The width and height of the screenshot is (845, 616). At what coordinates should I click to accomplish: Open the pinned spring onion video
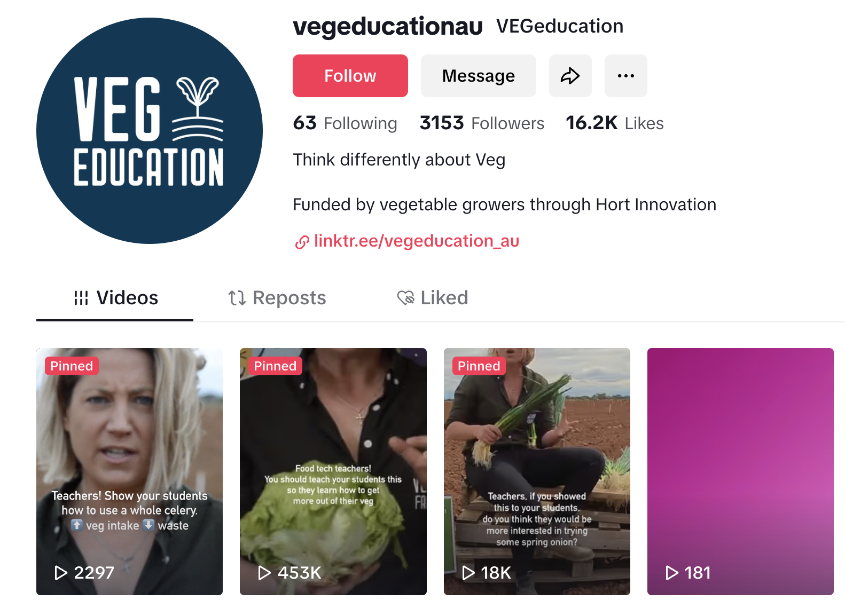click(537, 471)
